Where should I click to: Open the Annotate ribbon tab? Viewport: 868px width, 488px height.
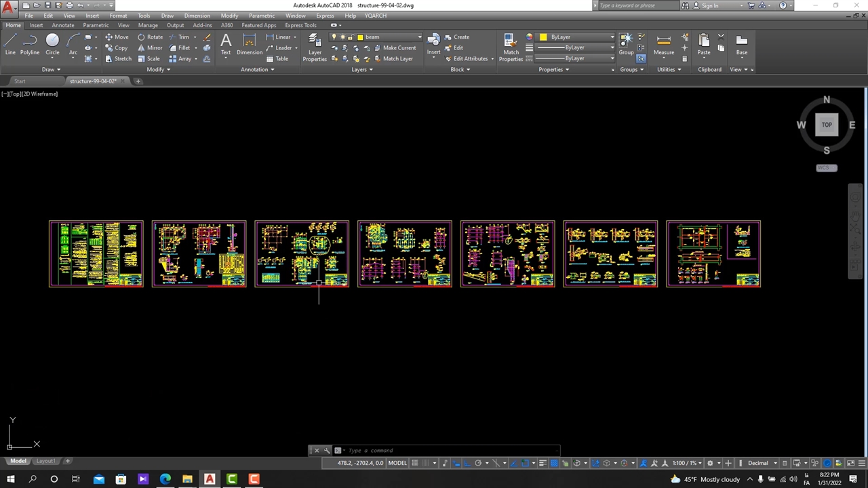tap(63, 25)
